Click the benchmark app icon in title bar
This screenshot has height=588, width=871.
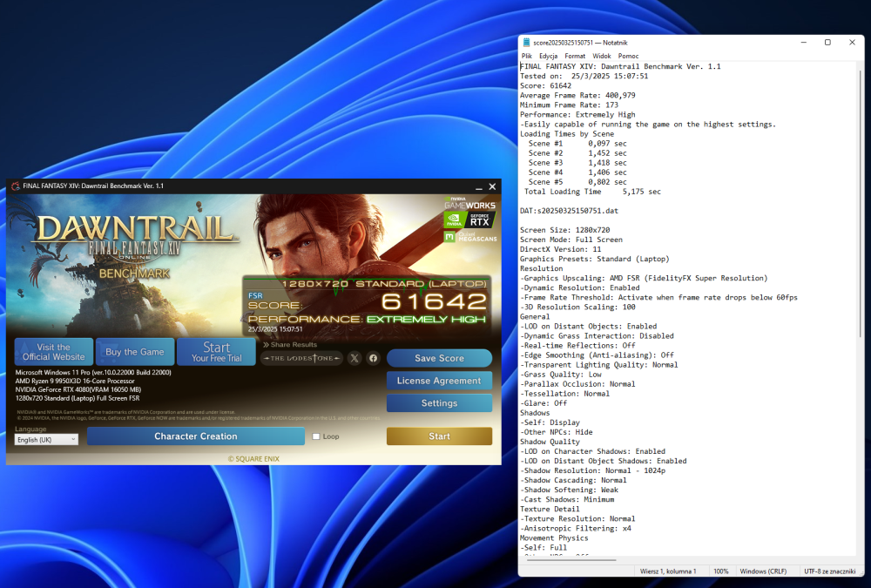pyautogui.click(x=15, y=186)
